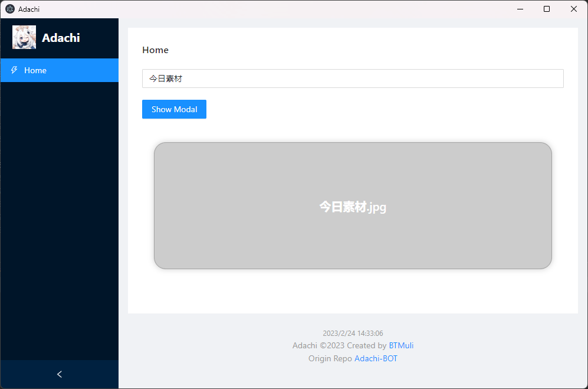Click the avatar image in the sidebar
The image size is (588, 389).
tap(24, 37)
